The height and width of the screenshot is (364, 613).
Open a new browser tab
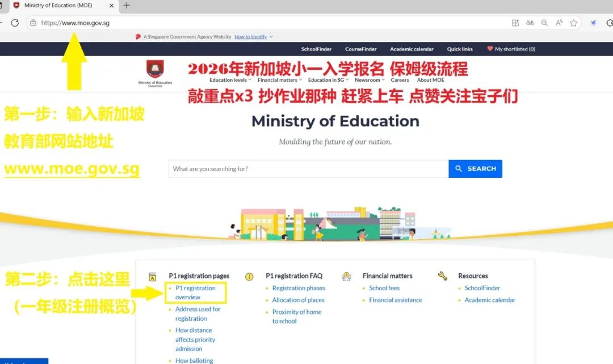[x=127, y=5]
